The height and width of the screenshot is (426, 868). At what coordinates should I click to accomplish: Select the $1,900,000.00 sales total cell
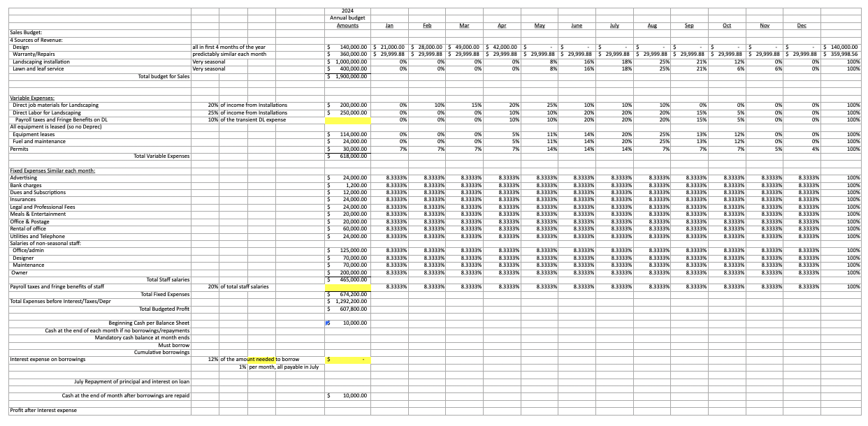coord(347,75)
